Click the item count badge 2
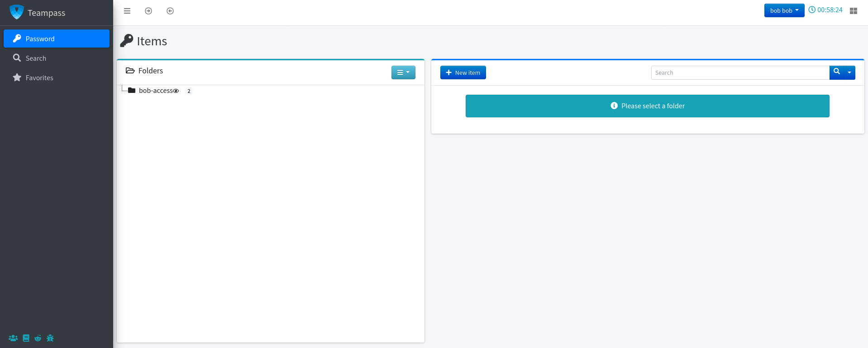 (189, 91)
